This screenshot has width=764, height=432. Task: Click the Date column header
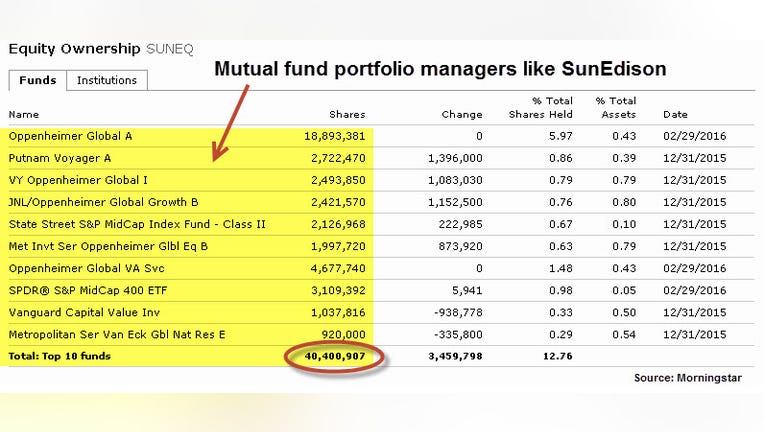tap(675, 114)
